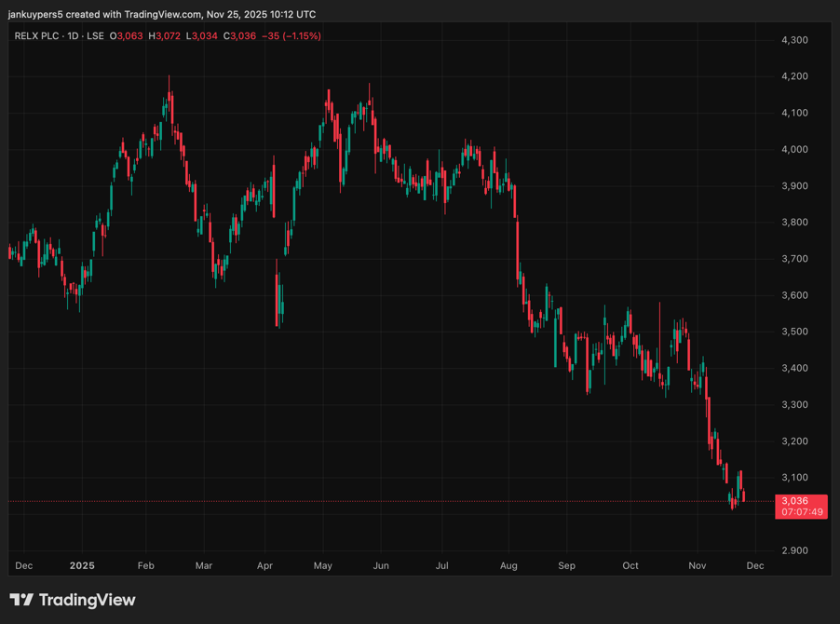Click the 4,100 price axis label
This screenshot has height=624, width=840.
tap(794, 113)
